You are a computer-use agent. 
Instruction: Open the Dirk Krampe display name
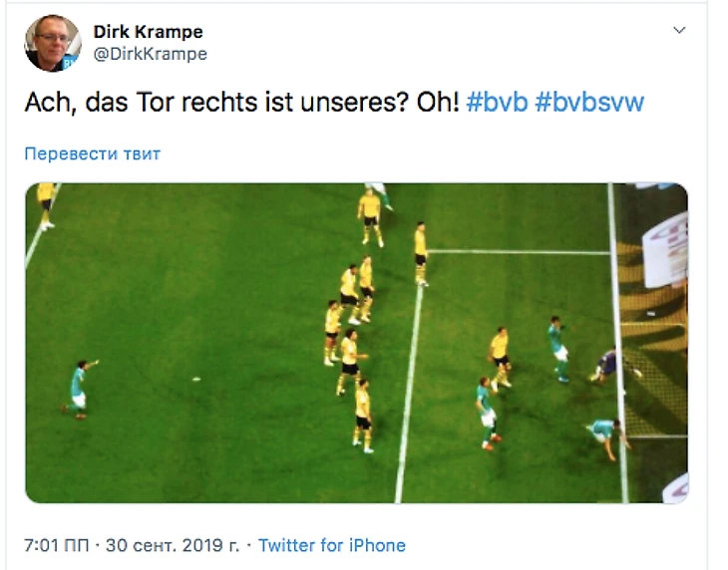(x=149, y=32)
